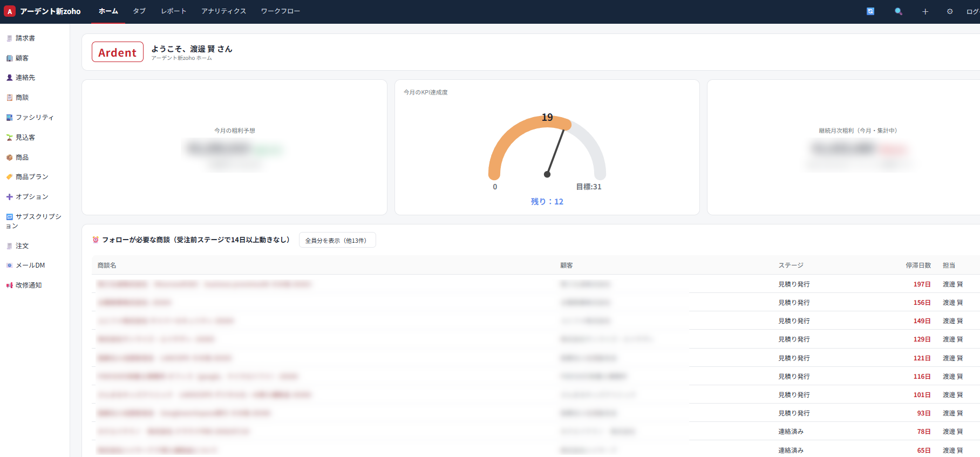Click the plus icon to create new
980x457 pixels.
(925, 11)
